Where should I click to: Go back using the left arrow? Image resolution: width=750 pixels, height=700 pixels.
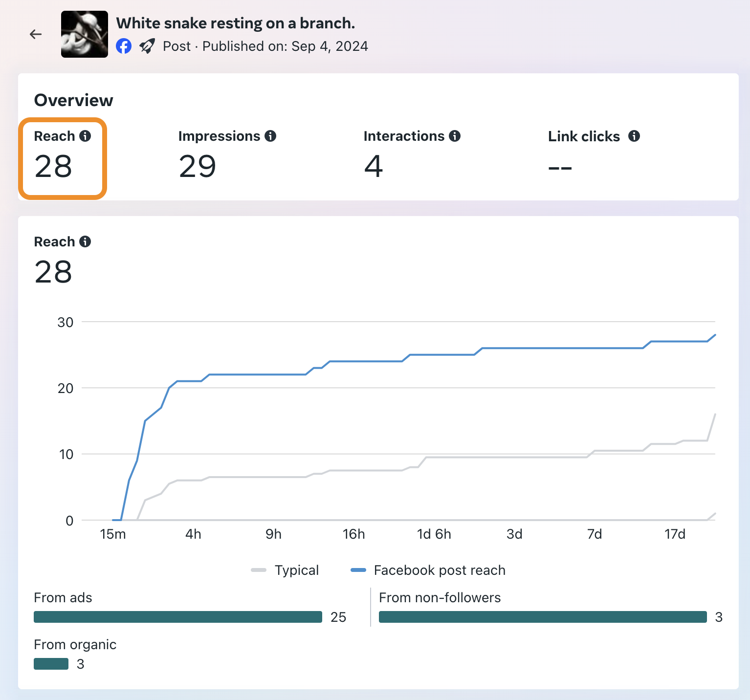36,34
